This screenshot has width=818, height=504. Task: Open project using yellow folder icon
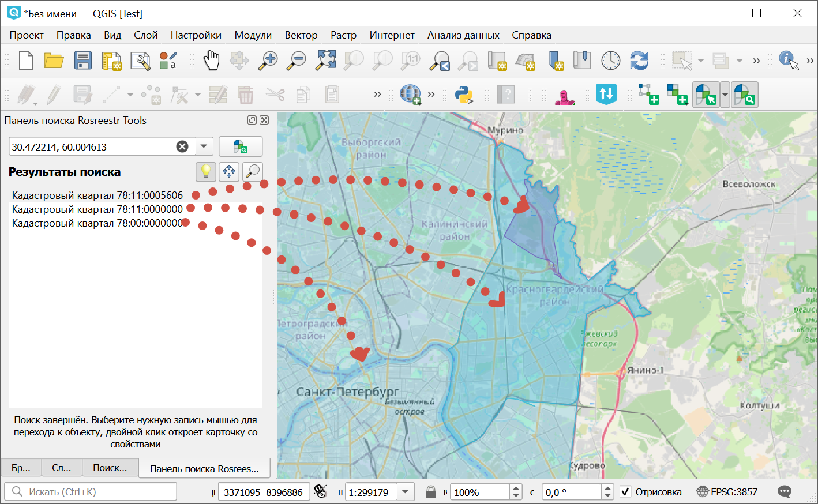click(x=54, y=61)
